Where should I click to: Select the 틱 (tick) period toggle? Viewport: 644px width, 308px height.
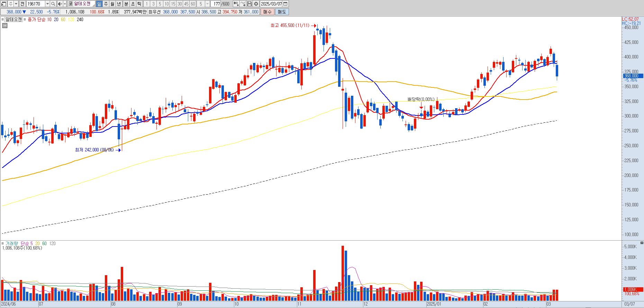139,4
